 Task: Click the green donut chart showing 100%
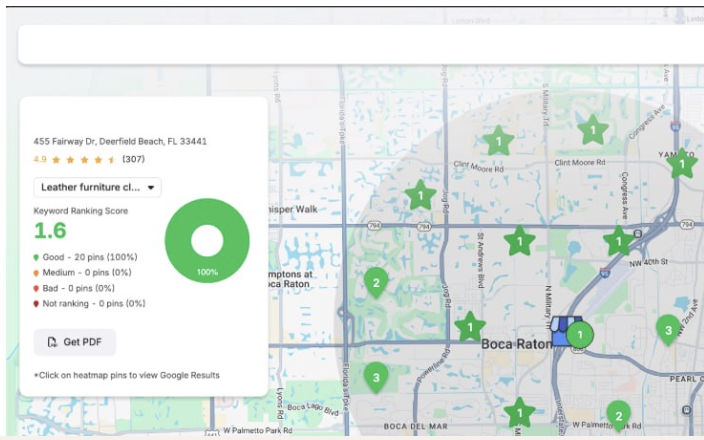point(207,241)
